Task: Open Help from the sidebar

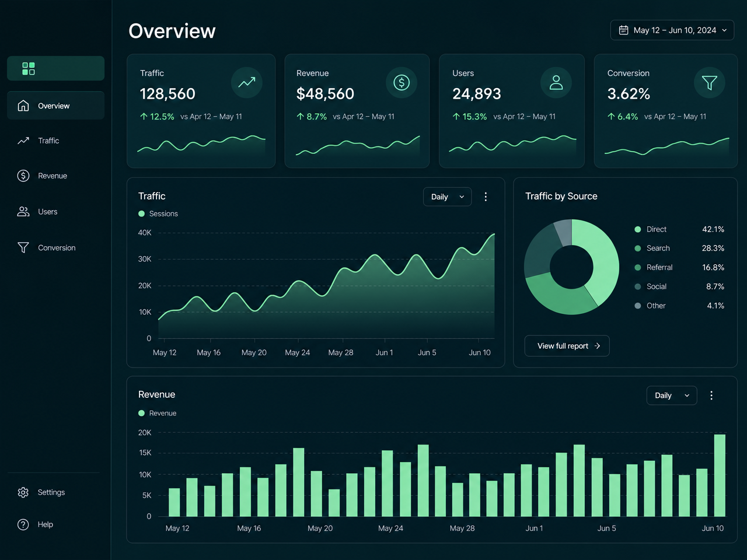Action: click(56, 524)
